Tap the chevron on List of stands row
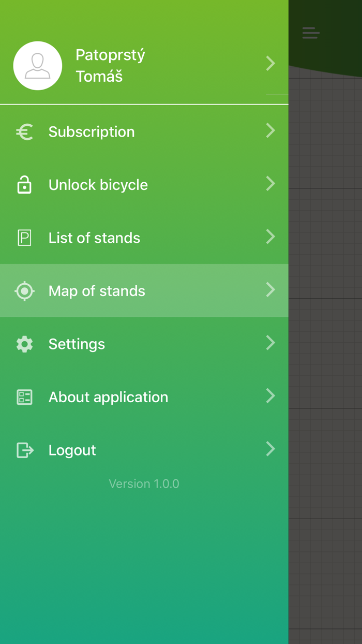 coord(270,237)
